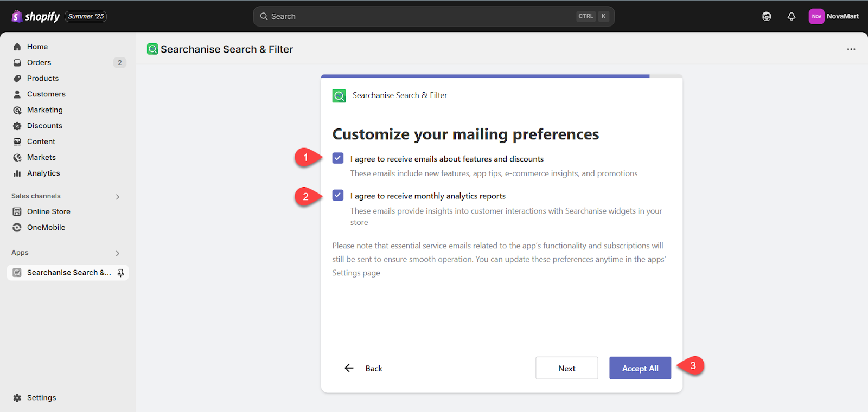The height and width of the screenshot is (412, 868).
Task: Expand the Apps section chevron
Action: [x=118, y=253]
